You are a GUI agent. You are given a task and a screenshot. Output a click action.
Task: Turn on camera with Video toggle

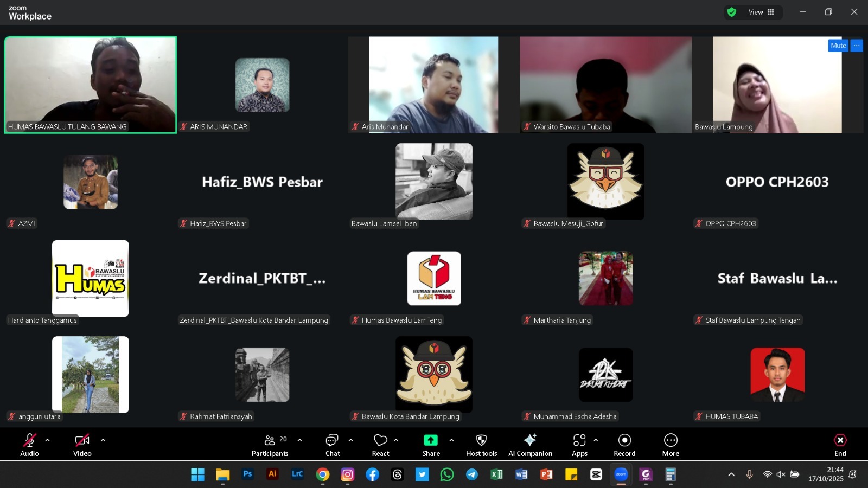[x=82, y=445]
